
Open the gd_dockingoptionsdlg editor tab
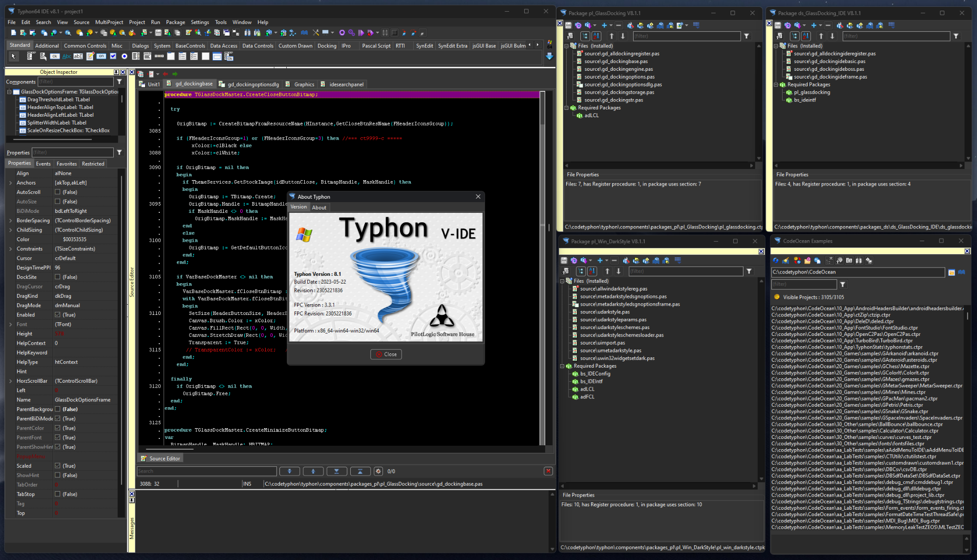point(249,84)
